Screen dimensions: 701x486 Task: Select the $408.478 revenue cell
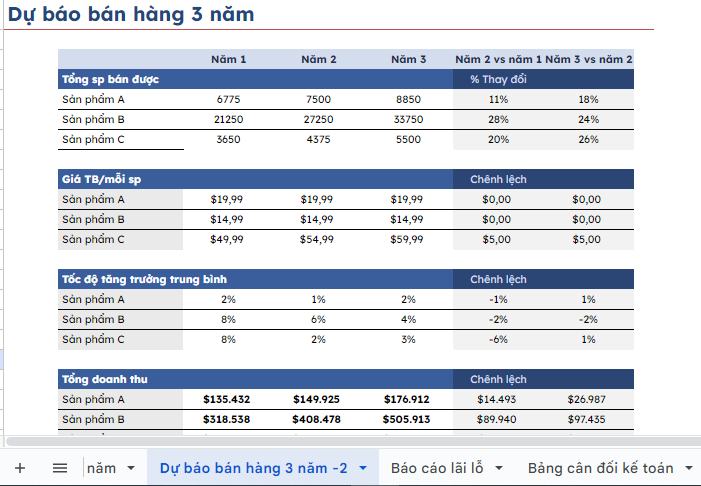pos(318,419)
